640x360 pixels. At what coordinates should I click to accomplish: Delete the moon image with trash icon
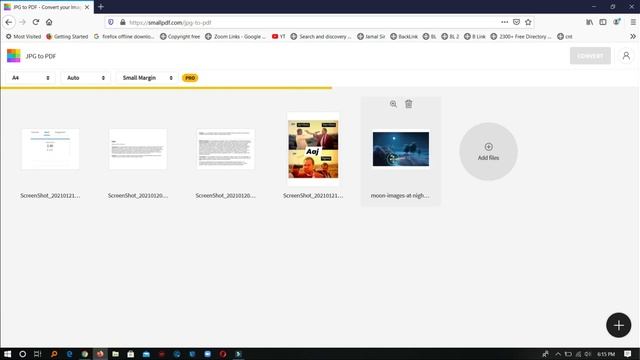click(409, 104)
